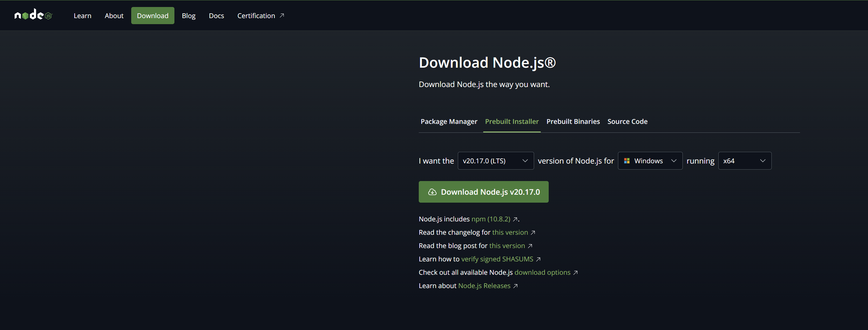This screenshot has height=330, width=868.
Task: Click the 'Check out all available Node.js' text
Action: click(x=466, y=273)
